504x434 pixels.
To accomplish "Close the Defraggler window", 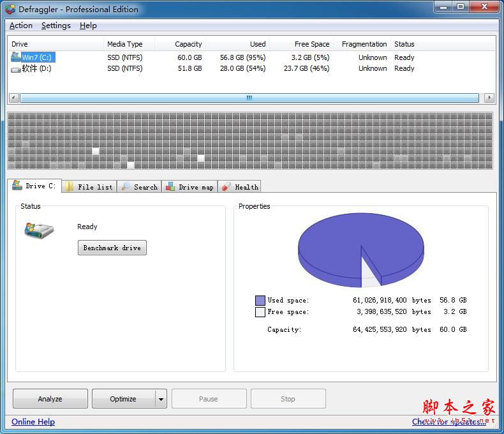I will tap(484, 6).
